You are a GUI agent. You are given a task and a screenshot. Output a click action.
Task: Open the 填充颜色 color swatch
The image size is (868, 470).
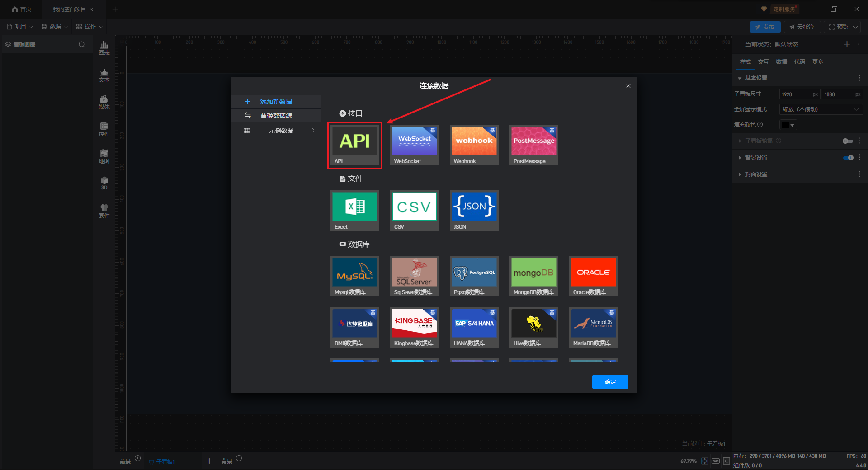[x=788, y=125]
